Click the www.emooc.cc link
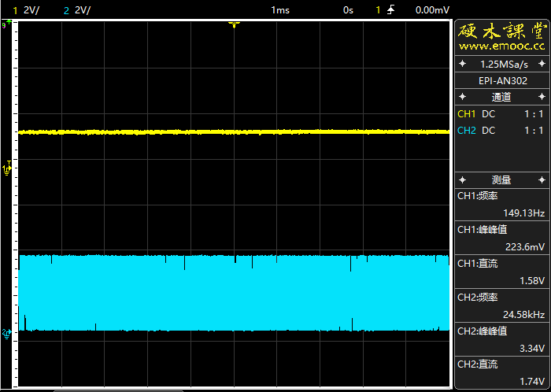Image resolution: width=551 pixels, height=392 pixels. click(x=501, y=46)
